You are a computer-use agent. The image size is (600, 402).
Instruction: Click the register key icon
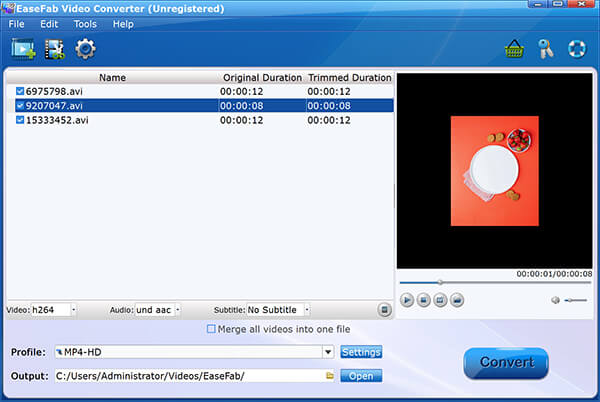pyautogui.click(x=546, y=49)
